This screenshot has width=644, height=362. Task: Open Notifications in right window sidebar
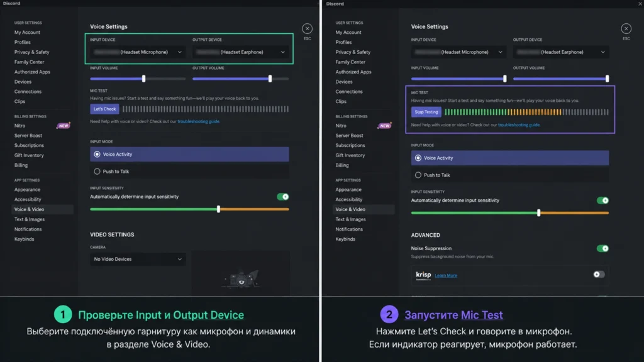(349, 229)
